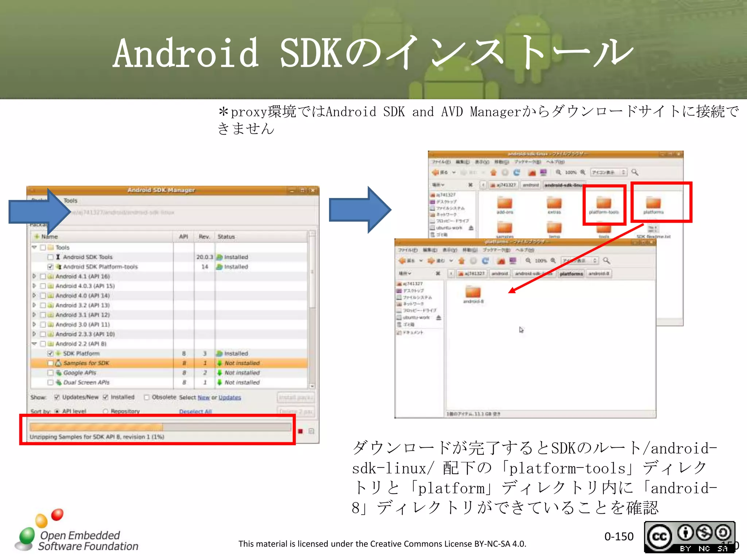
Task: Open the Tools menu in Android SDK Manager
Action: pyautogui.click(x=70, y=201)
